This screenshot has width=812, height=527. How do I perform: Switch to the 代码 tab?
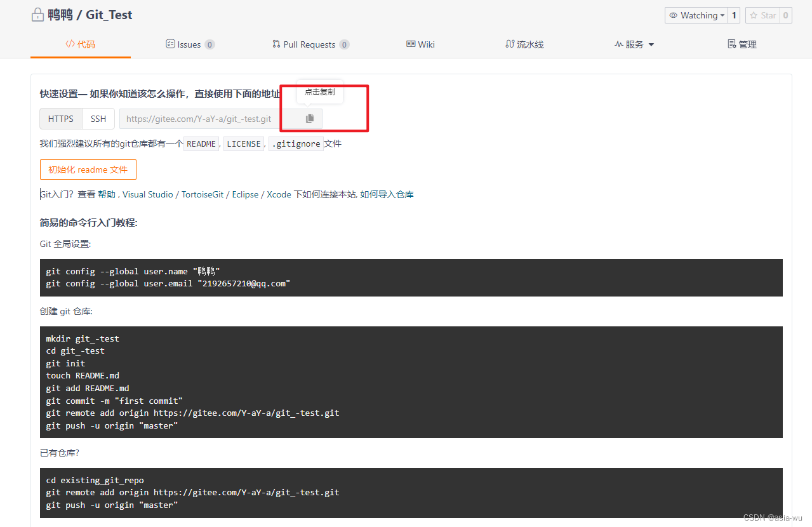click(x=81, y=44)
